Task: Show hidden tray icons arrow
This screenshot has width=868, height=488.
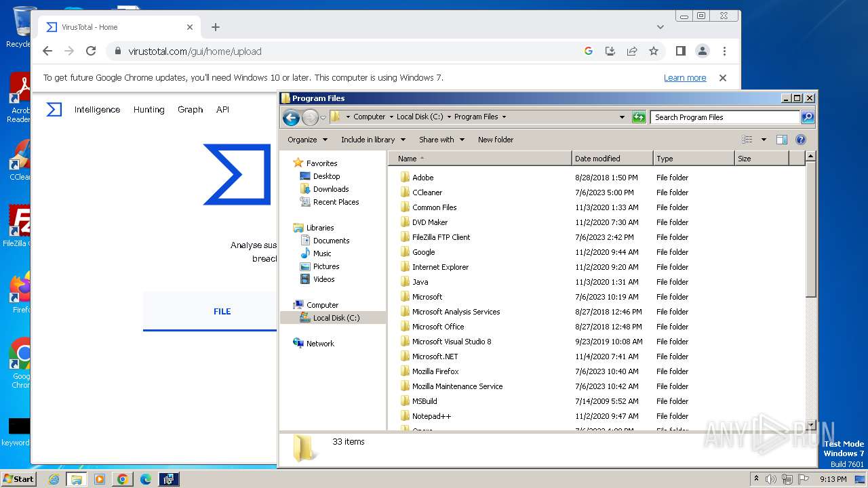Action: click(x=756, y=479)
